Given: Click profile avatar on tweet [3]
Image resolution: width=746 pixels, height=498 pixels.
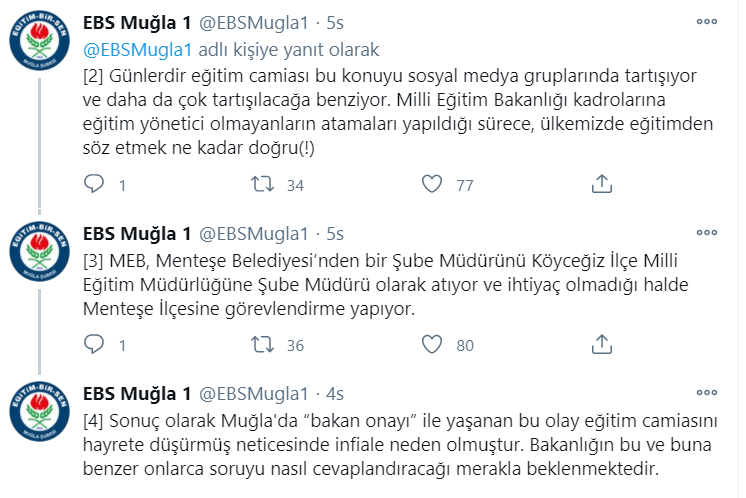Looking at the screenshot, I should (x=40, y=259).
